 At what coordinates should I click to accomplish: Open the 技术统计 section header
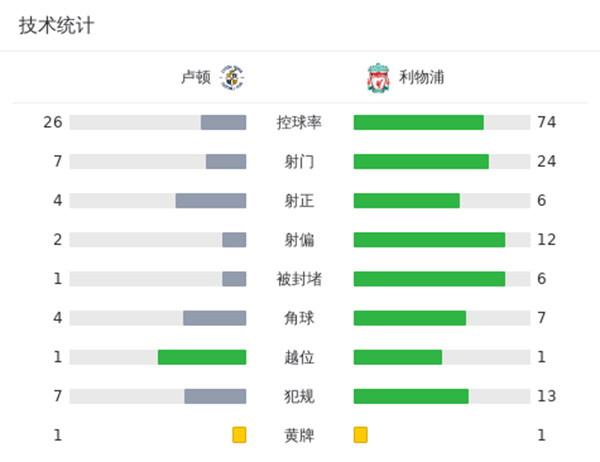(56, 26)
